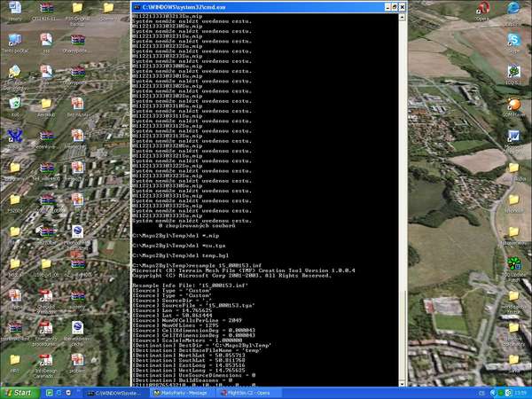The height and width of the screenshot is (399, 532).
Task: Select the CR11 A16-11 archive icon
Action: pos(46,11)
